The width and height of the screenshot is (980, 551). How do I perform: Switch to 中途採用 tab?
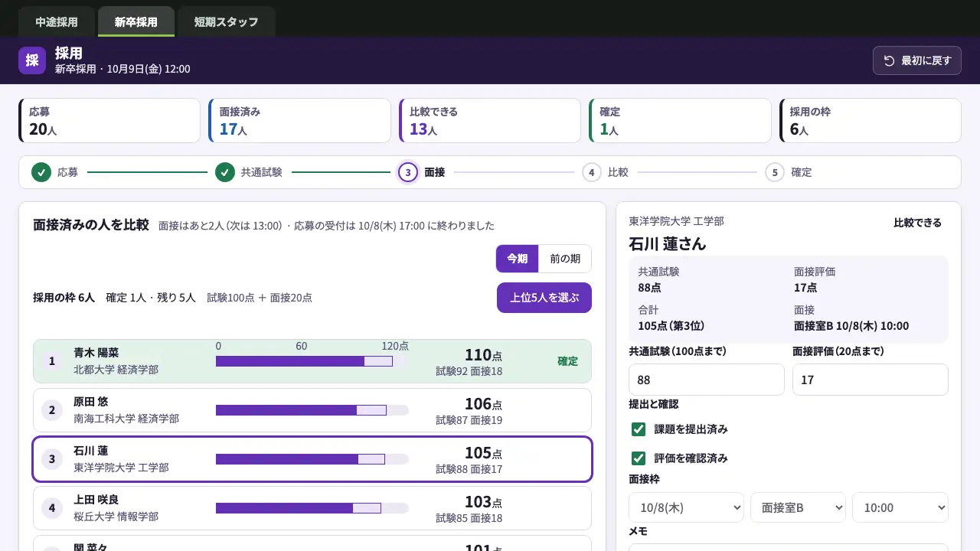coord(57,22)
